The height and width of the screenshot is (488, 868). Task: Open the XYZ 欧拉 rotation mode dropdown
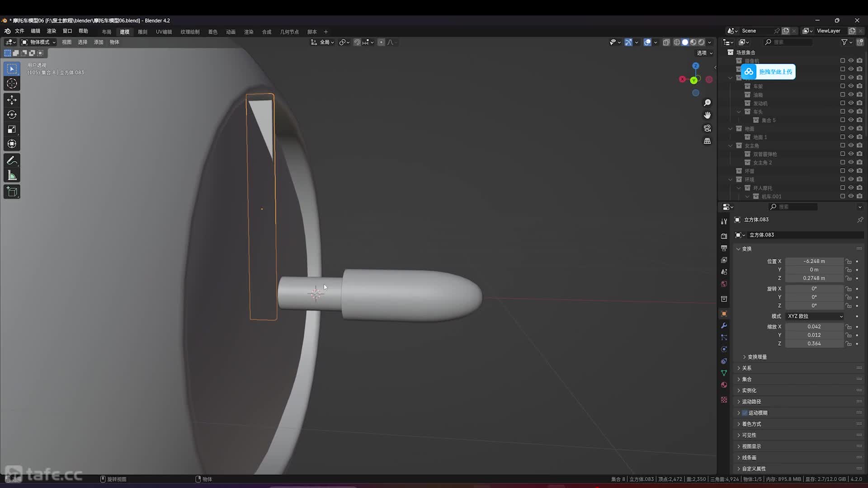[x=815, y=316]
